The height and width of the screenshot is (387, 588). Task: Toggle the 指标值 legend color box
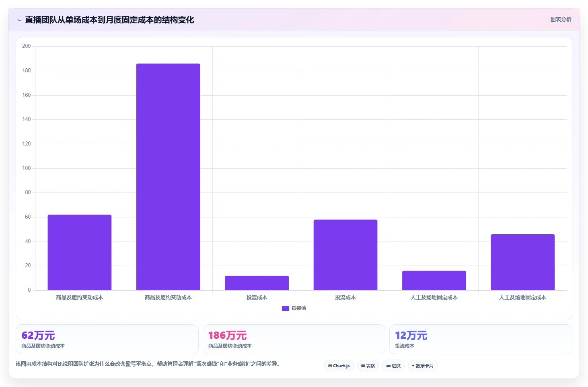pyautogui.click(x=286, y=308)
